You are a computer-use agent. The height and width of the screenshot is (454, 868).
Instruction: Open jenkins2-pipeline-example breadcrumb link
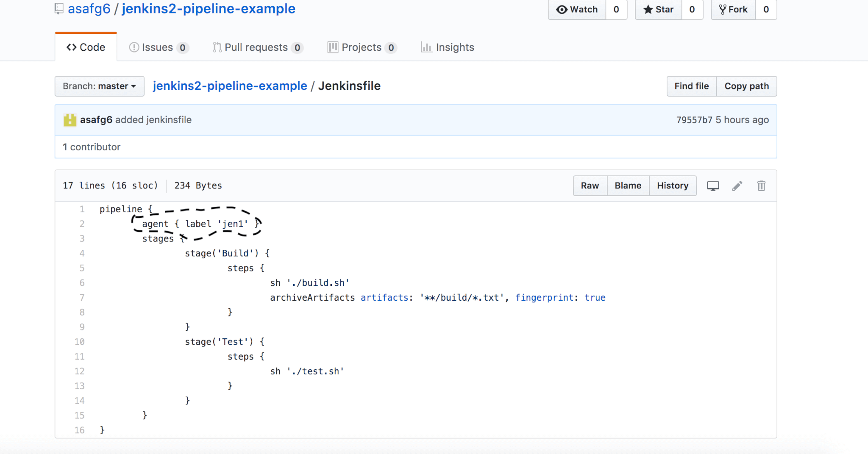click(x=230, y=86)
